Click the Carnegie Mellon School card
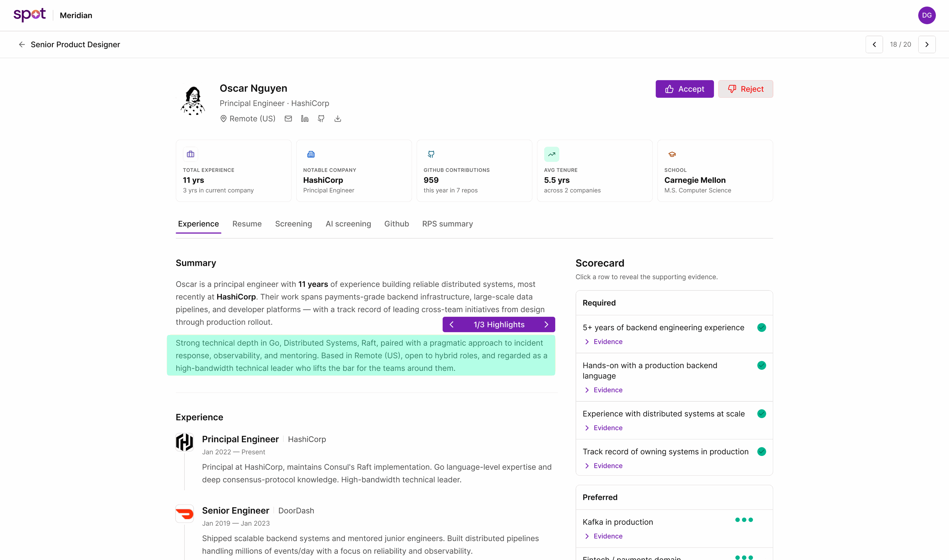The width and height of the screenshot is (949, 560). pyautogui.click(x=715, y=170)
